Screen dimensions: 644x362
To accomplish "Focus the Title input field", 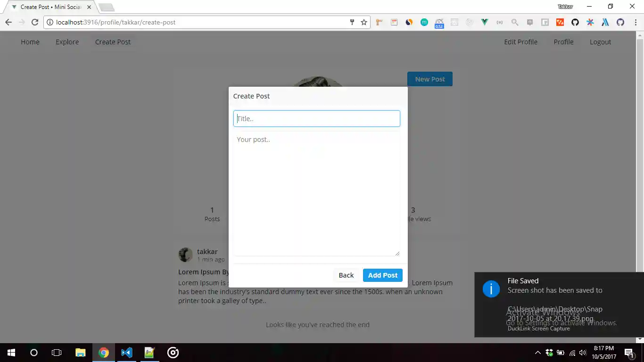I will pos(316,118).
